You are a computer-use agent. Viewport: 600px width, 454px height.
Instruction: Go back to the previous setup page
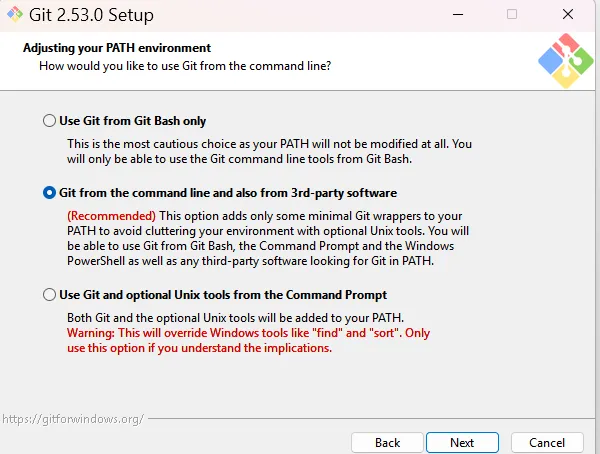point(387,442)
